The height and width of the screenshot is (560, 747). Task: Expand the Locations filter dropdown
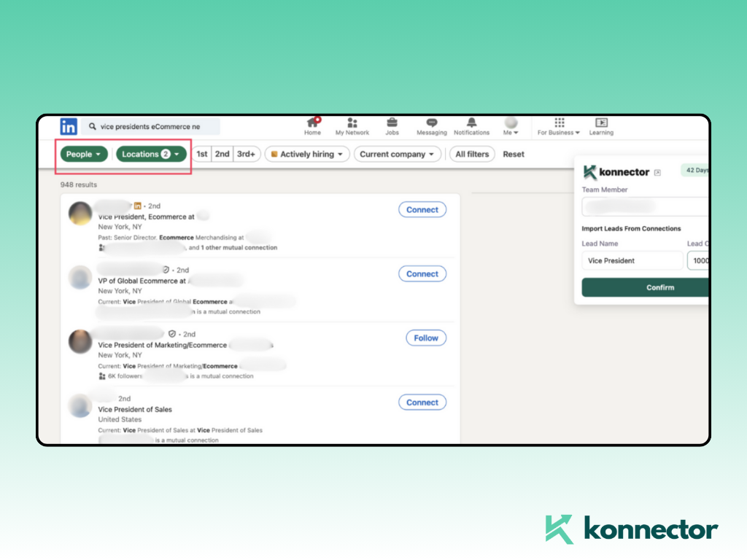pos(151,155)
